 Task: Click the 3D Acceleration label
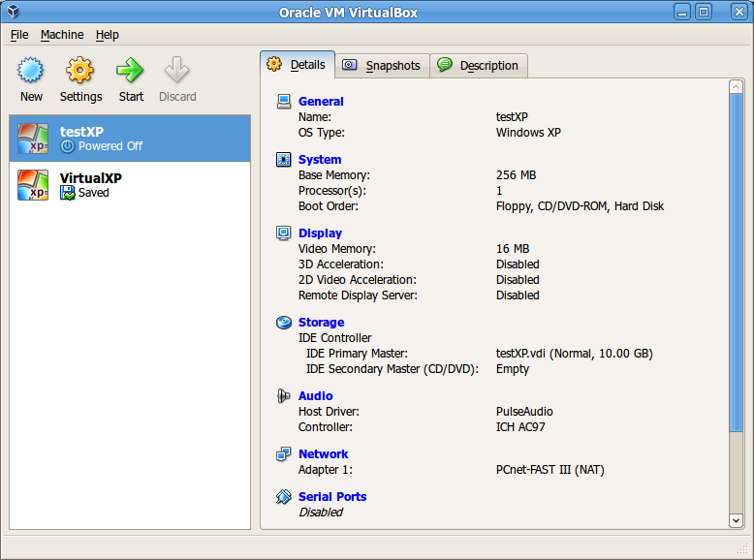tap(341, 264)
